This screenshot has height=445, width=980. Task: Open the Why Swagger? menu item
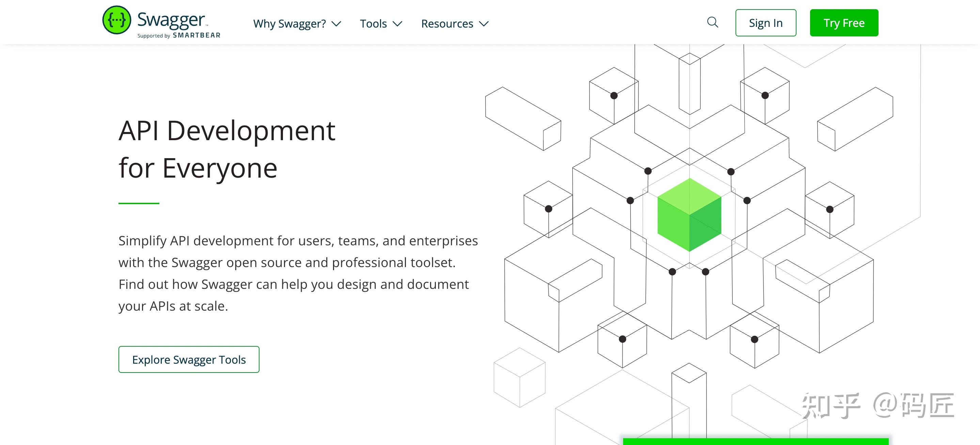pyautogui.click(x=289, y=23)
